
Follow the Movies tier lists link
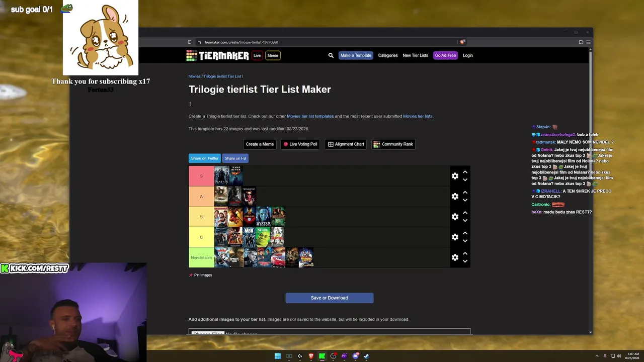418,116
